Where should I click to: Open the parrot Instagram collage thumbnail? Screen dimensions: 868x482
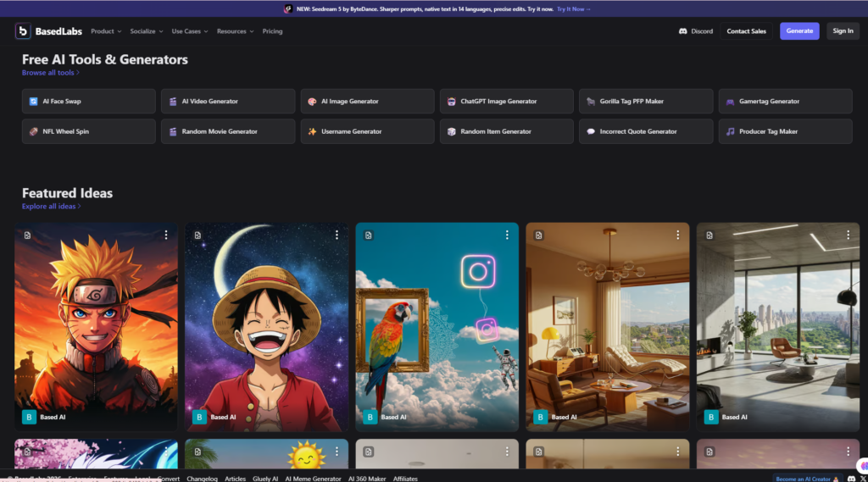tap(437, 327)
